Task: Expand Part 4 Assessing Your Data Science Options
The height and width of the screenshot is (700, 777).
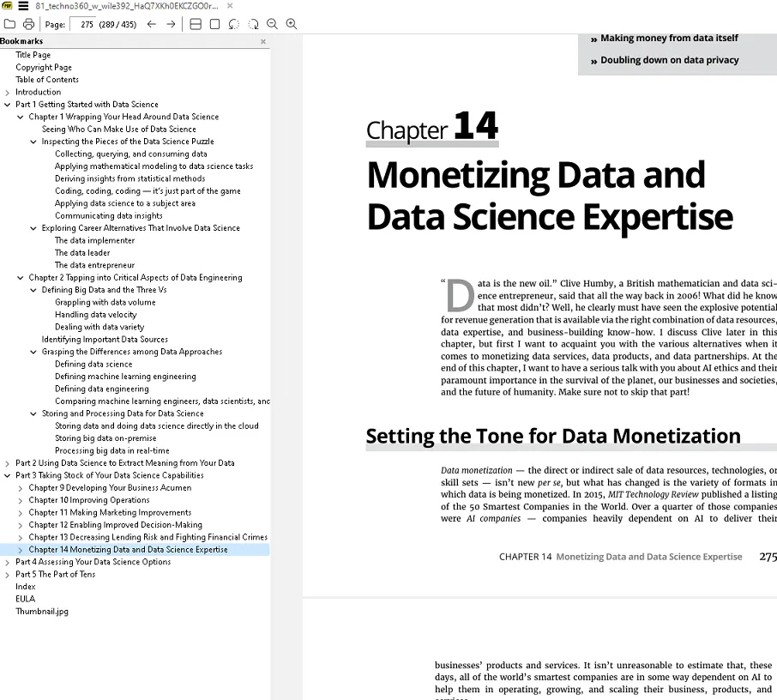Action: point(8,563)
